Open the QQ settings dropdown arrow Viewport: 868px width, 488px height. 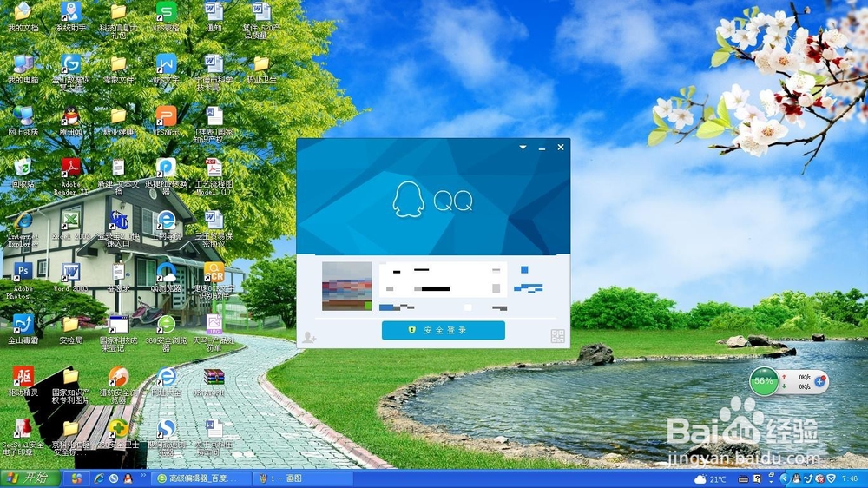coord(523,148)
